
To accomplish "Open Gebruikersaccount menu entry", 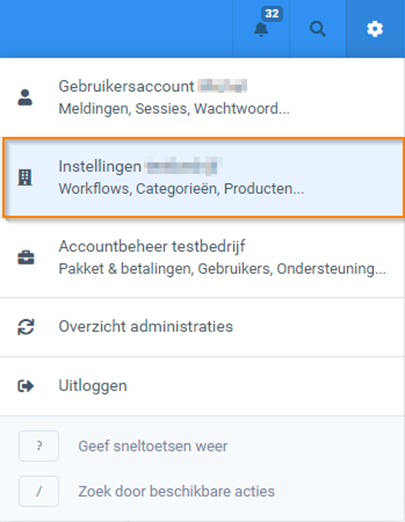I will tap(202, 98).
